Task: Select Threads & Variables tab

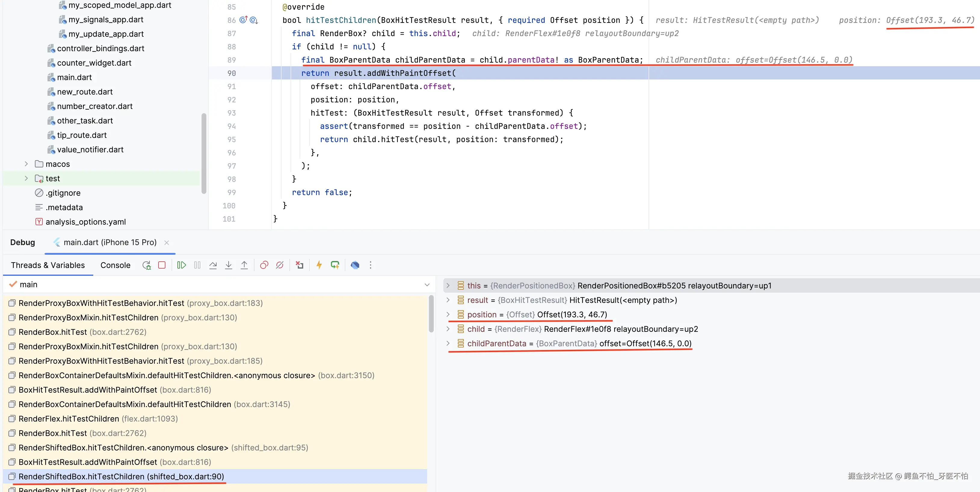Action: click(x=48, y=265)
